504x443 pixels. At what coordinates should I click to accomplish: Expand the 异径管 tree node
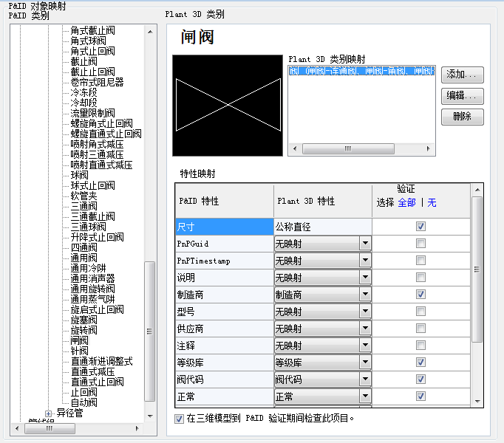coord(48,413)
